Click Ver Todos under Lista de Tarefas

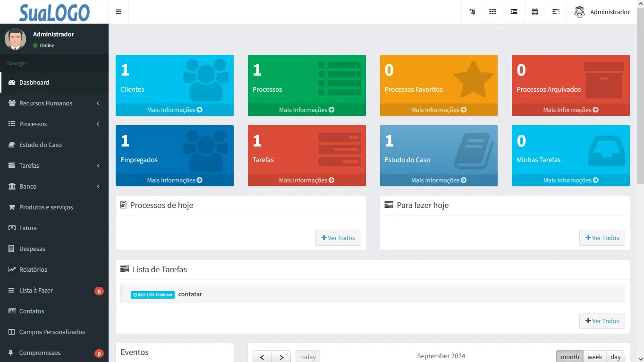click(602, 321)
